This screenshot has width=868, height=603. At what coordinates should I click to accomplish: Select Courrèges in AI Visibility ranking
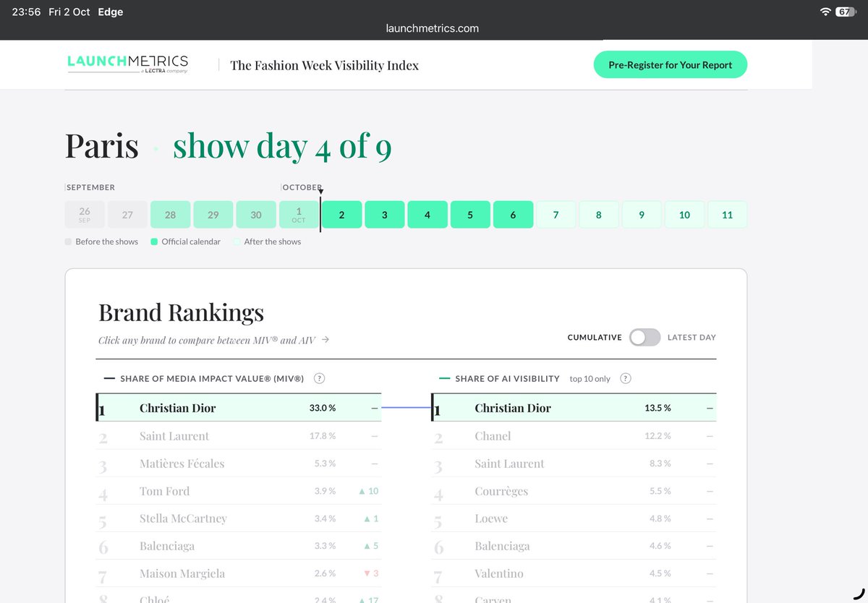pos(574,491)
